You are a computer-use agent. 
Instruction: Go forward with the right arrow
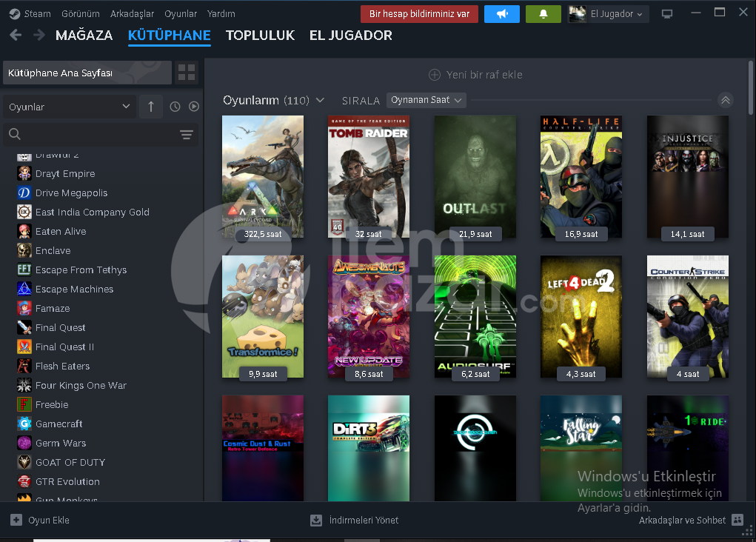coord(39,35)
